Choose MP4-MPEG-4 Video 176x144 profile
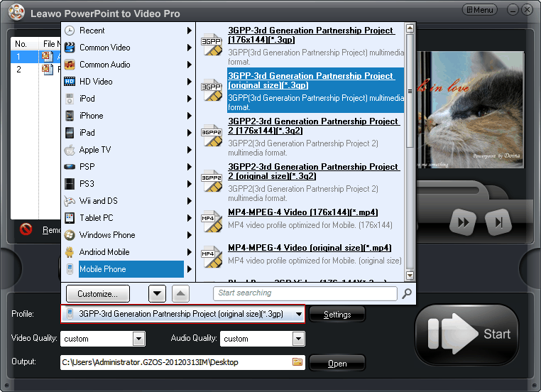The height and width of the screenshot is (392, 541). [303, 212]
